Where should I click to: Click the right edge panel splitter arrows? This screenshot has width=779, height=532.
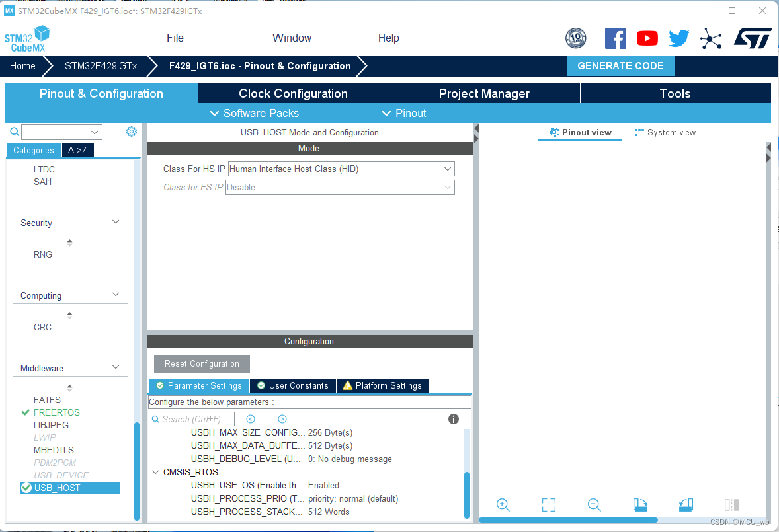tap(768, 153)
